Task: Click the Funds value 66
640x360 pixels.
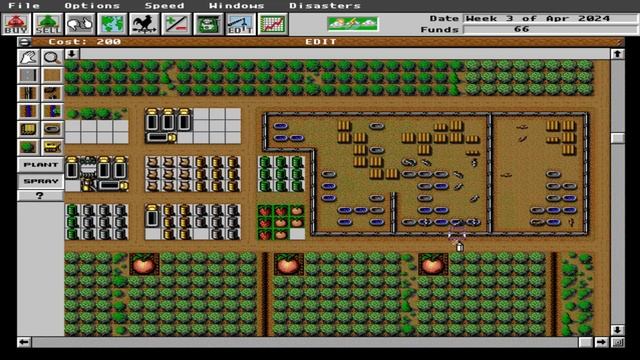Action: [522, 29]
